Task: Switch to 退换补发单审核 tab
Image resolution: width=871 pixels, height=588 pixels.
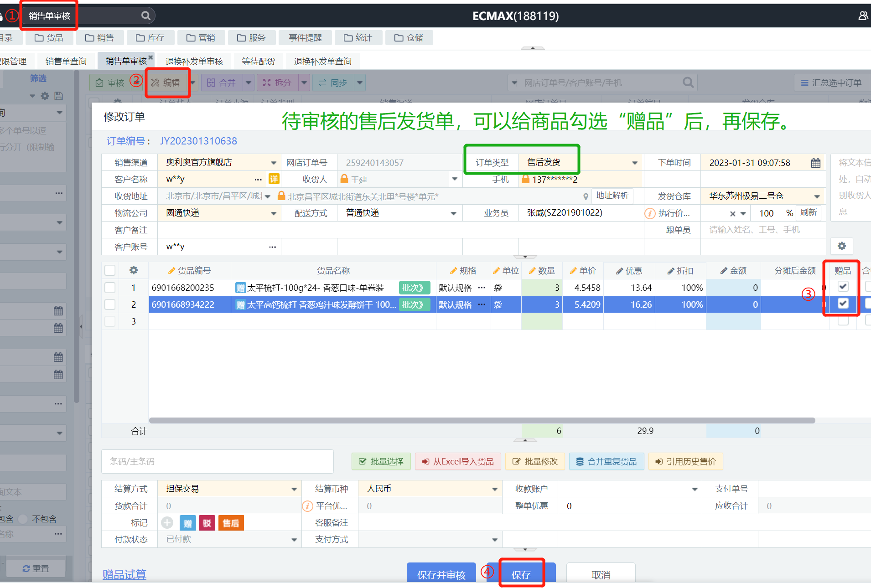Action: click(x=194, y=61)
